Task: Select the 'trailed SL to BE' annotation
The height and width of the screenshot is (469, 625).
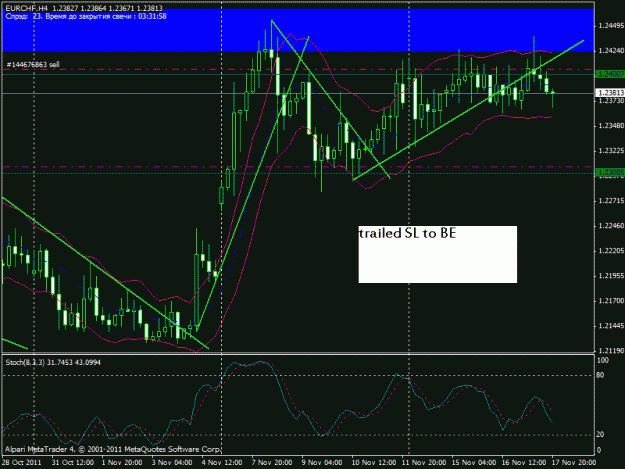Action: (407, 234)
